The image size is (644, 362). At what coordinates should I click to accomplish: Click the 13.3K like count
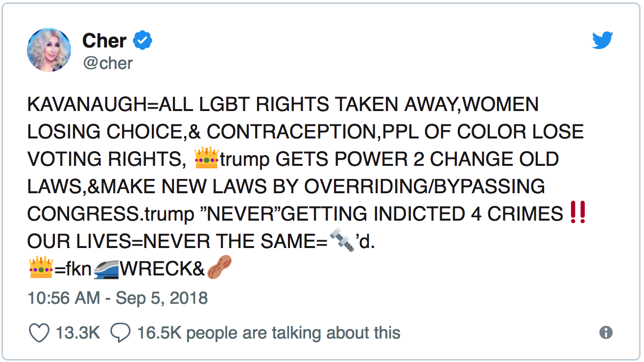coord(77,333)
